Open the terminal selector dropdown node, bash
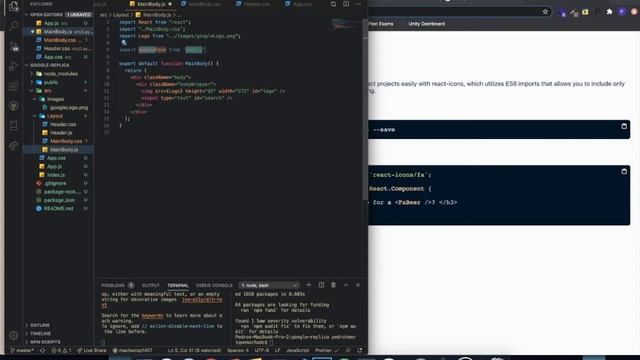 click(269, 285)
